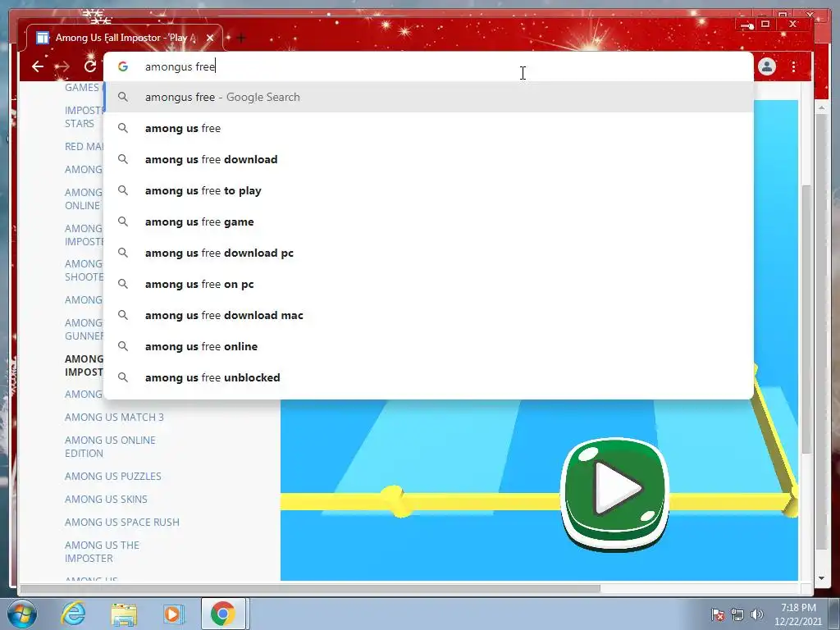This screenshot has height=630, width=840.
Task: Click the scroll-down arrow of page scrollbar
Action: coord(821,578)
